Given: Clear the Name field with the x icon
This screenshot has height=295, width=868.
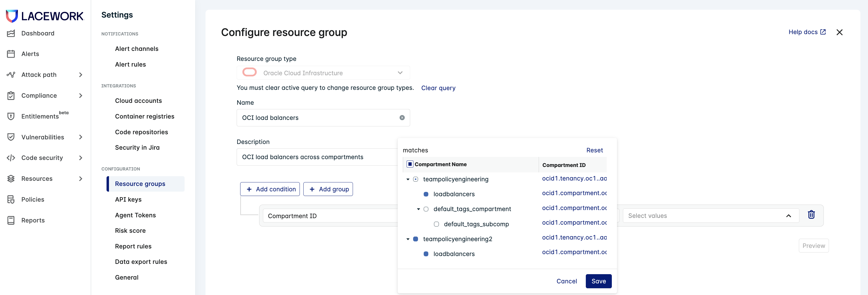Looking at the screenshot, I should click(x=402, y=118).
